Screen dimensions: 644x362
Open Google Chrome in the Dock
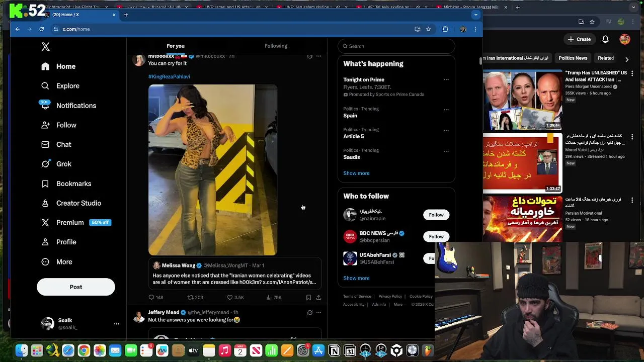tap(84, 351)
